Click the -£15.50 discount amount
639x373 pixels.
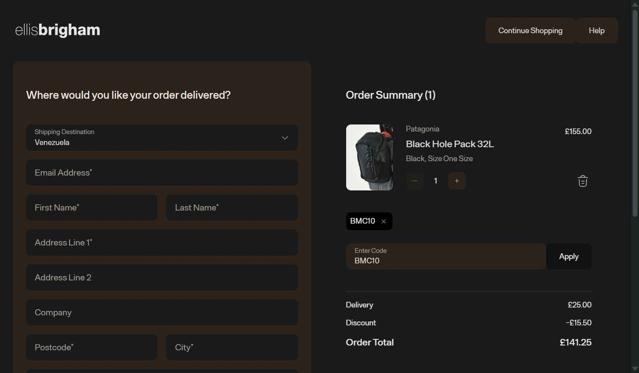click(x=579, y=323)
